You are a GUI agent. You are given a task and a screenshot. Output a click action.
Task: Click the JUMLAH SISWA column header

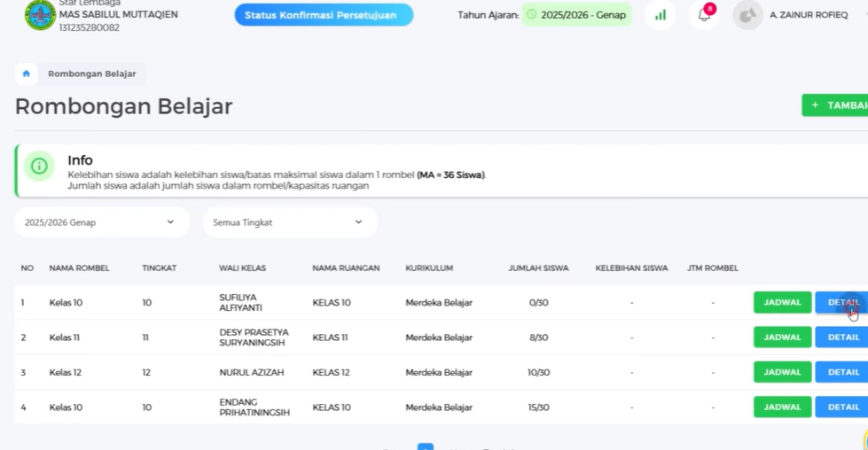pos(539,268)
